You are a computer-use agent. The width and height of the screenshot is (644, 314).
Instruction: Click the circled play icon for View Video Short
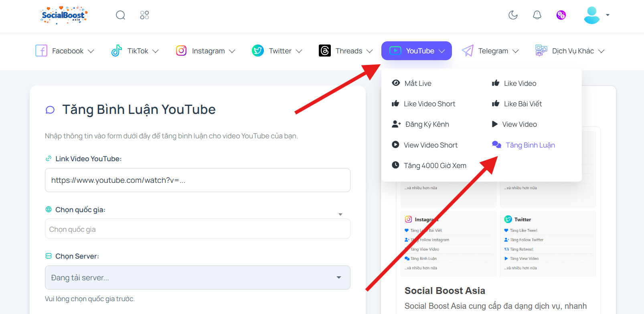(x=395, y=144)
